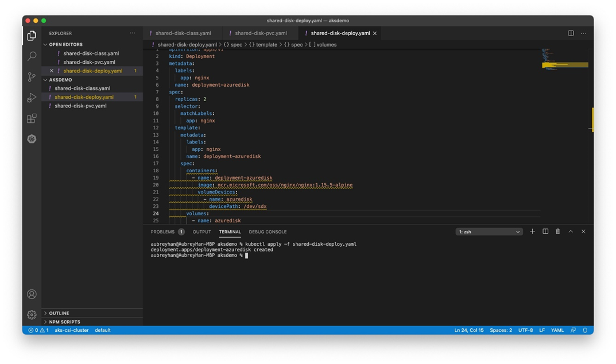
Task: Click the aks-csi-cluster status bar item
Action: click(72, 330)
